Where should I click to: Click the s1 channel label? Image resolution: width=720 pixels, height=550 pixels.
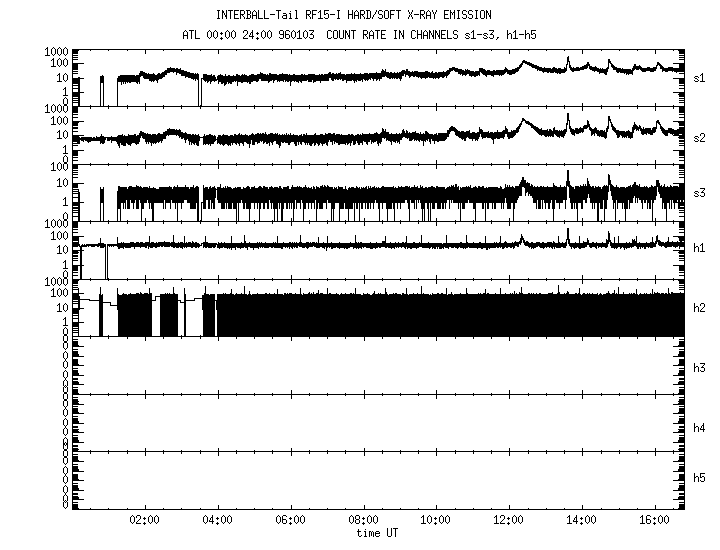(700, 77)
